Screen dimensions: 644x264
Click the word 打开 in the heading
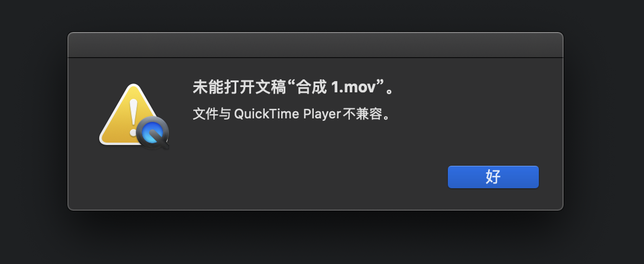pyautogui.click(x=239, y=87)
